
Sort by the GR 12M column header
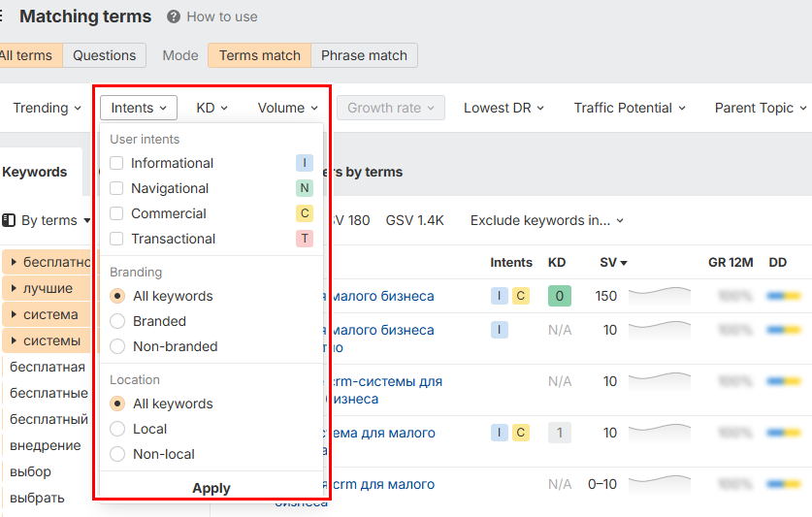(731, 263)
